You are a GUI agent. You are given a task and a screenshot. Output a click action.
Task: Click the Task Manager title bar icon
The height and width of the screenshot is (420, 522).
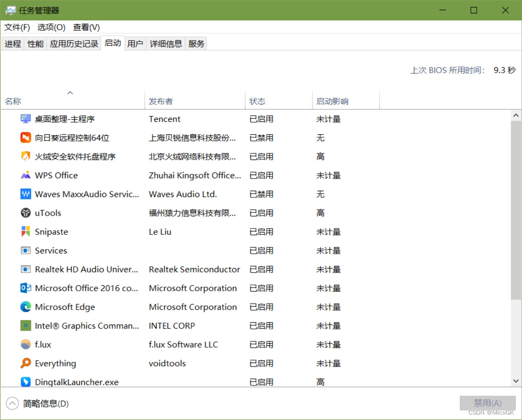[x=11, y=10]
